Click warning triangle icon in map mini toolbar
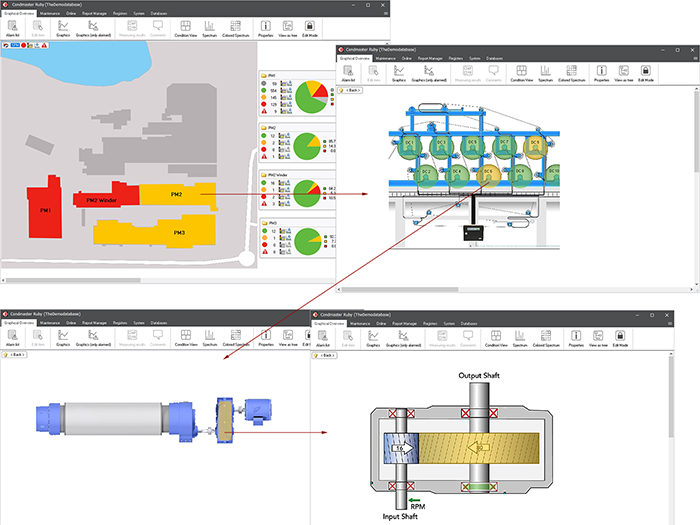The width and height of the screenshot is (700, 525). pos(44,46)
